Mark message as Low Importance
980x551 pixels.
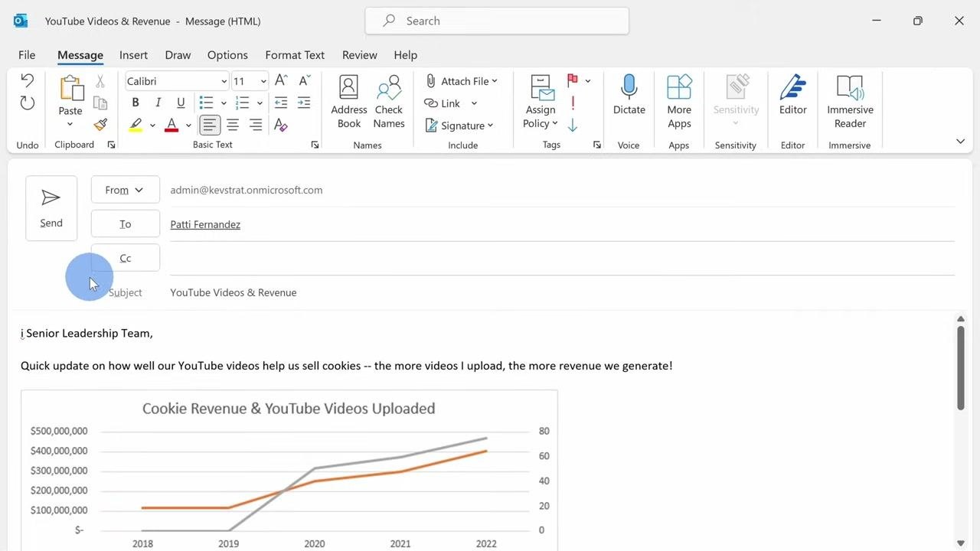573,125
